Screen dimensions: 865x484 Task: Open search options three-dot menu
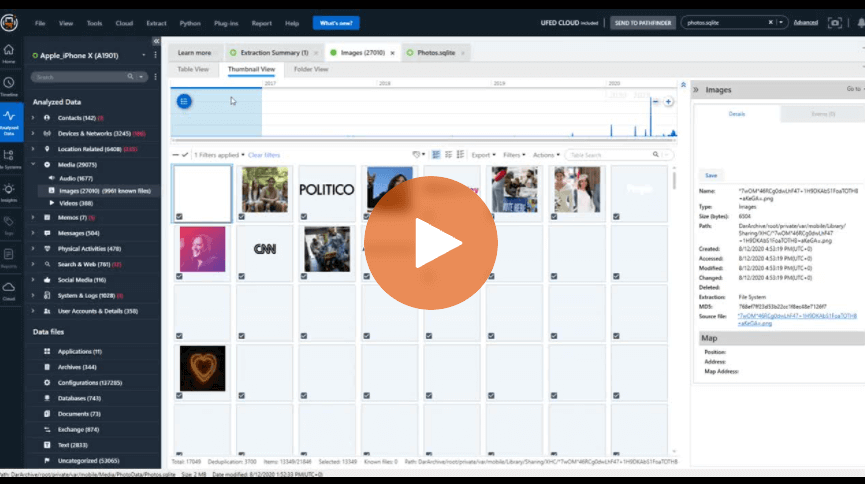[x=156, y=77]
